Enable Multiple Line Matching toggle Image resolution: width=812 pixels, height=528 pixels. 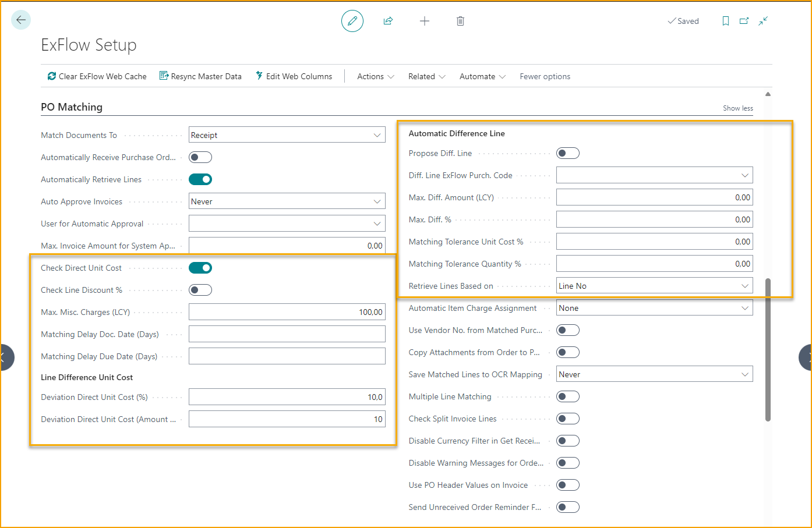(x=568, y=396)
